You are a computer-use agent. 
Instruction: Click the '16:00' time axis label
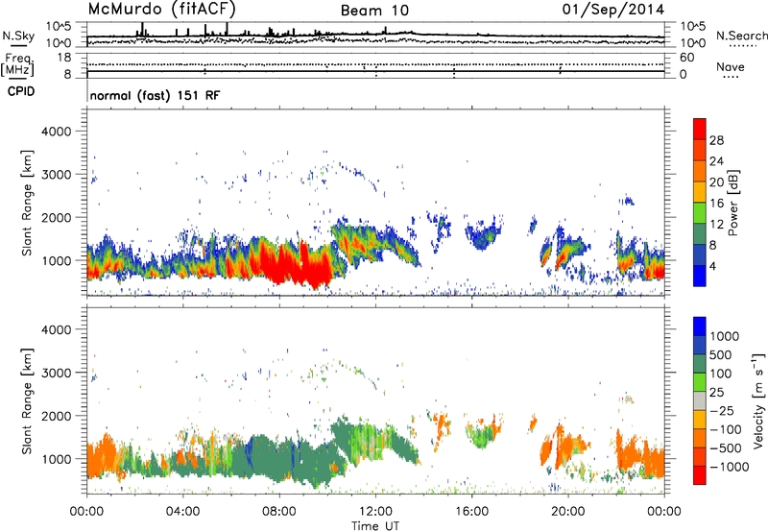tap(471, 512)
